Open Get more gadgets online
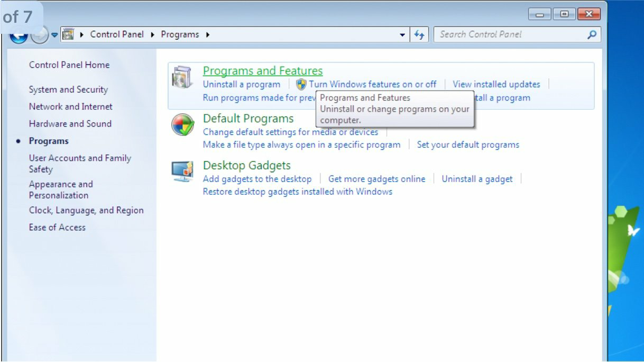 [376, 179]
